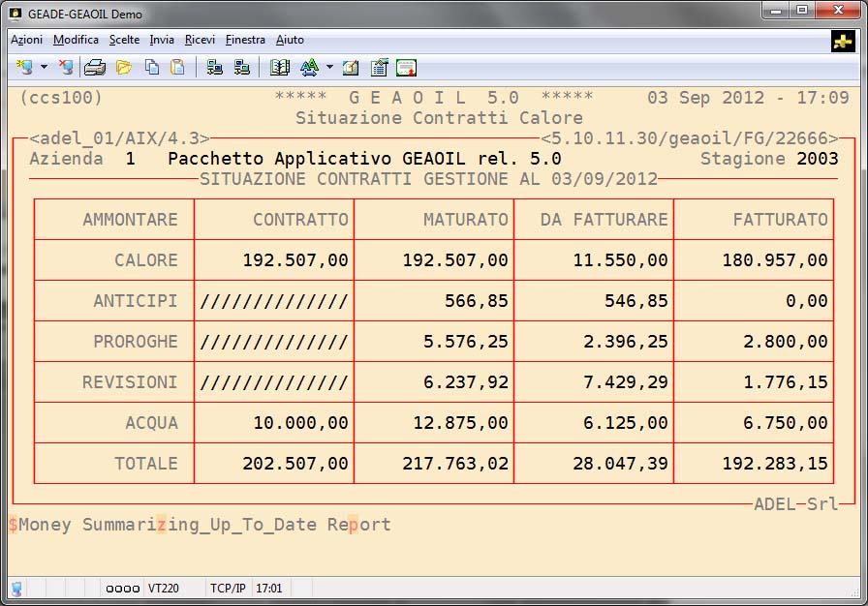Open the book icon in toolbar
This screenshot has width=868, height=606.
[280, 68]
